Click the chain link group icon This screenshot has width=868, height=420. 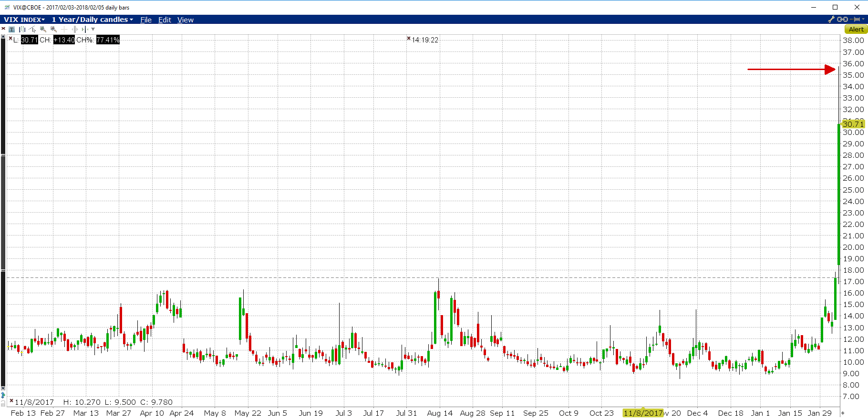(x=842, y=19)
